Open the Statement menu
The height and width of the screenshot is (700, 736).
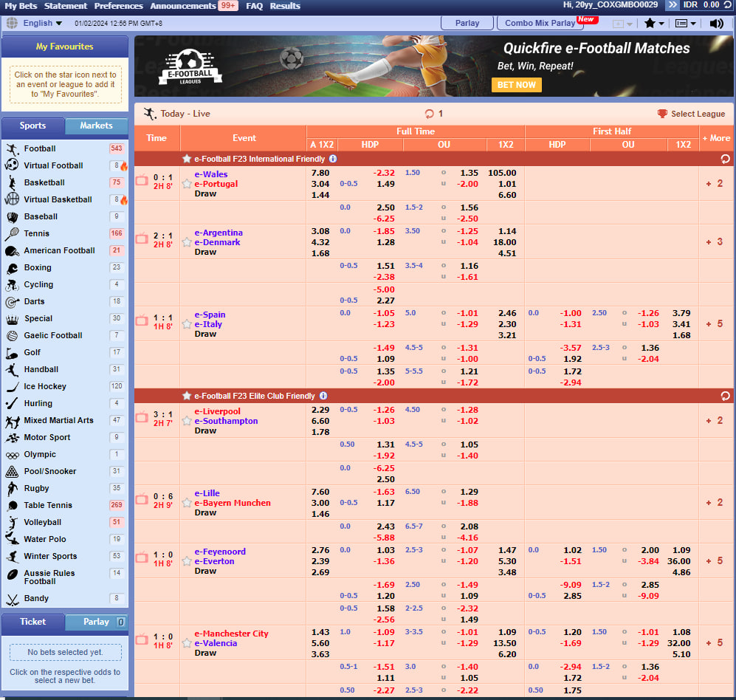point(66,6)
